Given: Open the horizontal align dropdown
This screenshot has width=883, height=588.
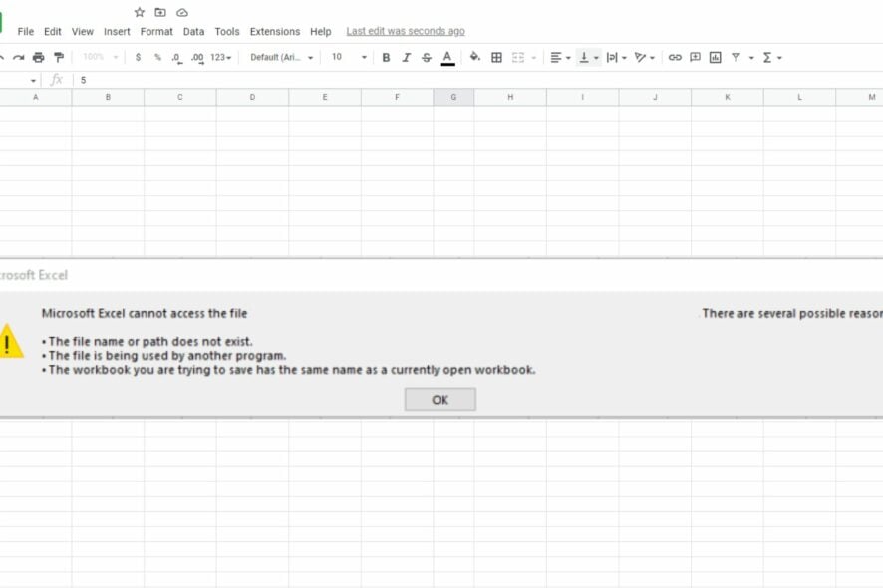Looking at the screenshot, I should [x=560, y=57].
